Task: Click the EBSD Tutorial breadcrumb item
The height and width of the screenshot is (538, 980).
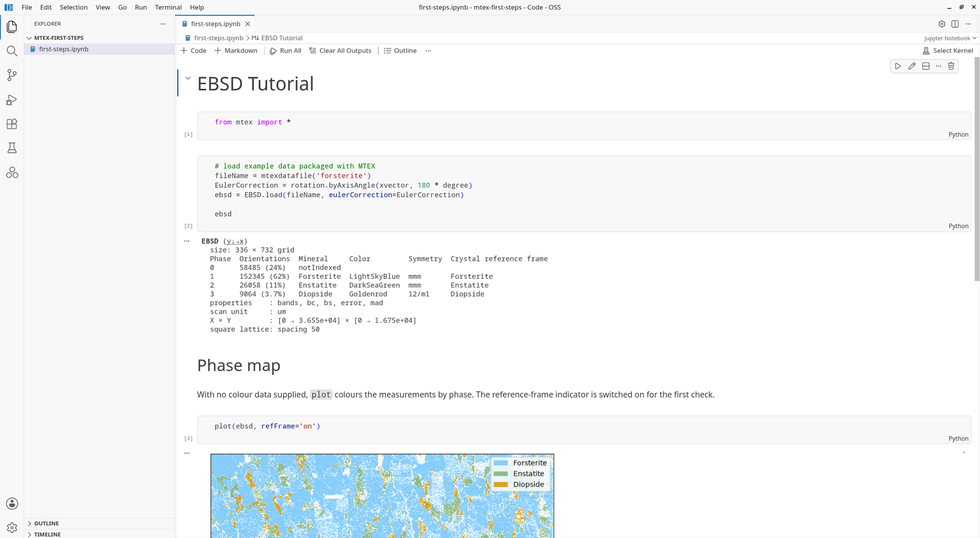Action: (277, 38)
